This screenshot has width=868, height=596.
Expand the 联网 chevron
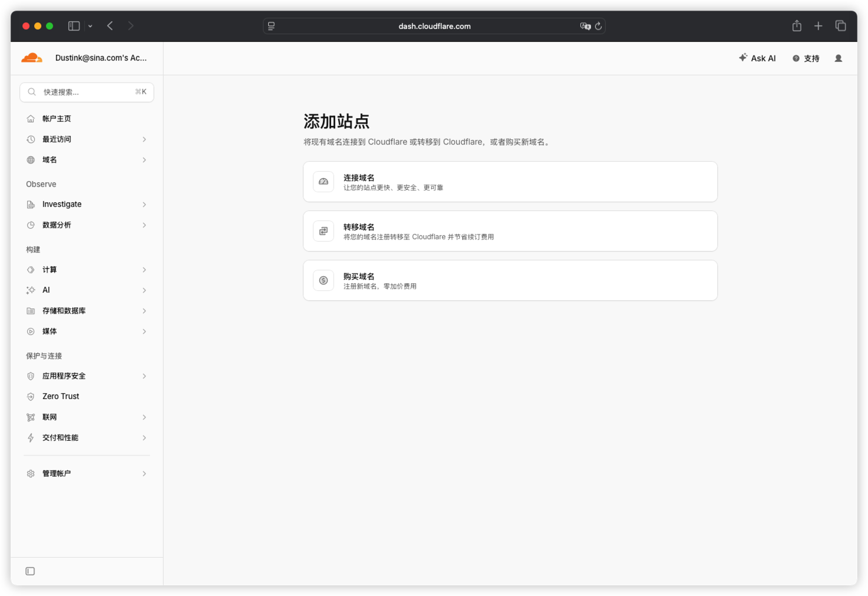144,417
